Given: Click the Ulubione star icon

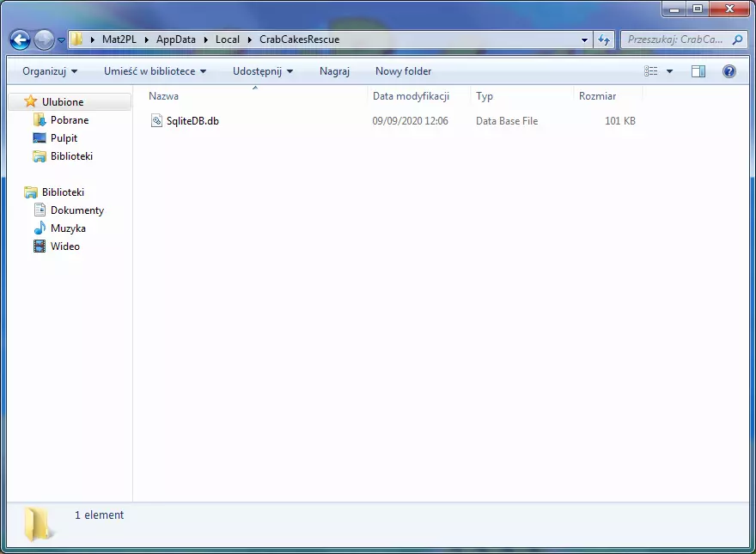Looking at the screenshot, I should (30, 101).
